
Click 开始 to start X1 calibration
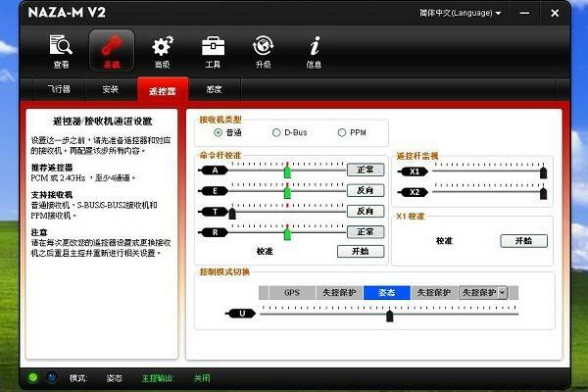524,241
